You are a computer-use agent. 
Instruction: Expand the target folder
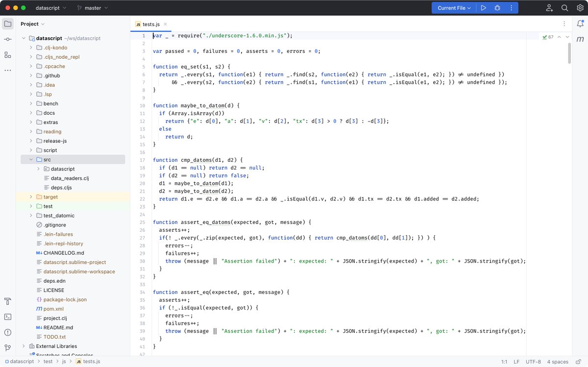[x=31, y=196]
